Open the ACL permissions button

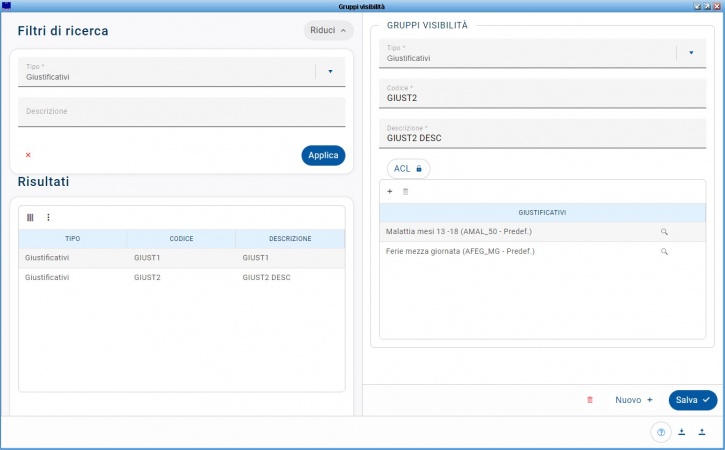[x=408, y=169]
